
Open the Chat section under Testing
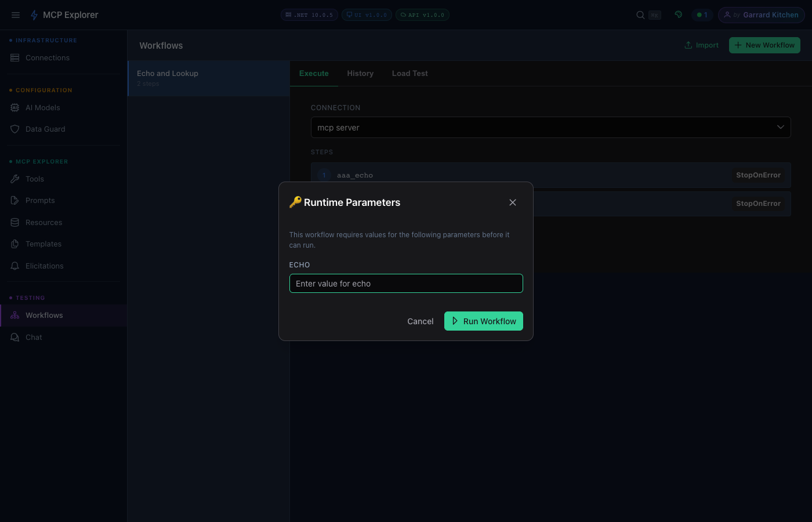15,337
